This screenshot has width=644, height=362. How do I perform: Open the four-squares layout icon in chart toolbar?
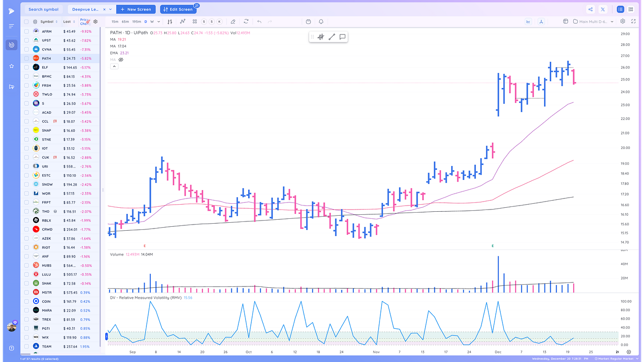pyautogui.click(x=195, y=21)
